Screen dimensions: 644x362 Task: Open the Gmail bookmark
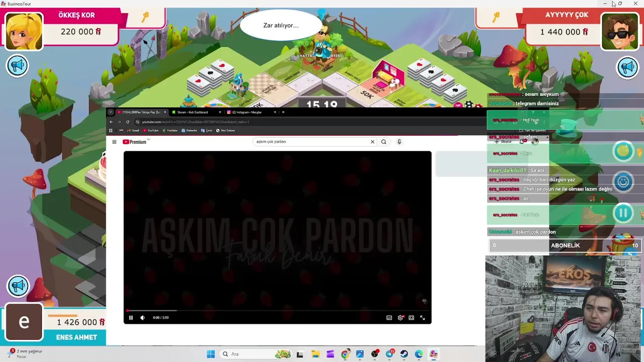(132, 130)
